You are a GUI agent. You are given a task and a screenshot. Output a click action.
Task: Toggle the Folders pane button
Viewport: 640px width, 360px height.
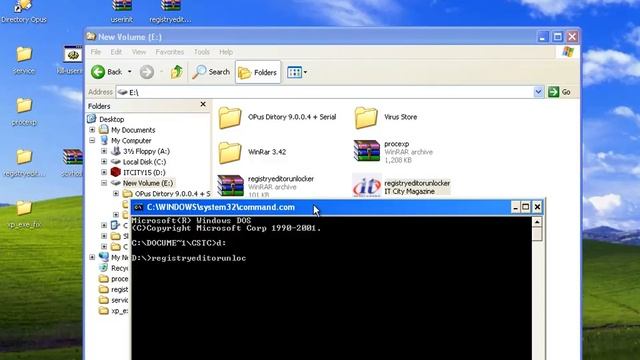pos(258,72)
